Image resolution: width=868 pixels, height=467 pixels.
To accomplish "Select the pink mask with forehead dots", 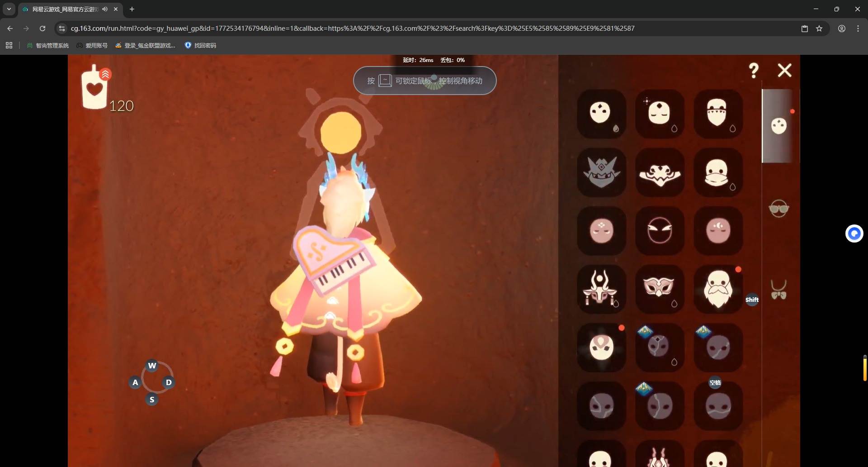I will [602, 230].
